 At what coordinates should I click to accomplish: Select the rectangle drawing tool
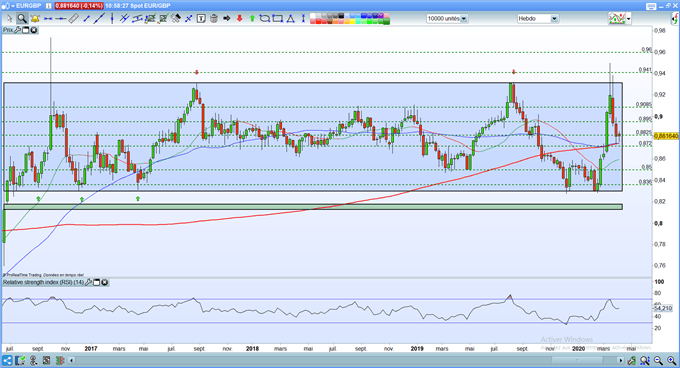pyautogui.click(x=278, y=19)
